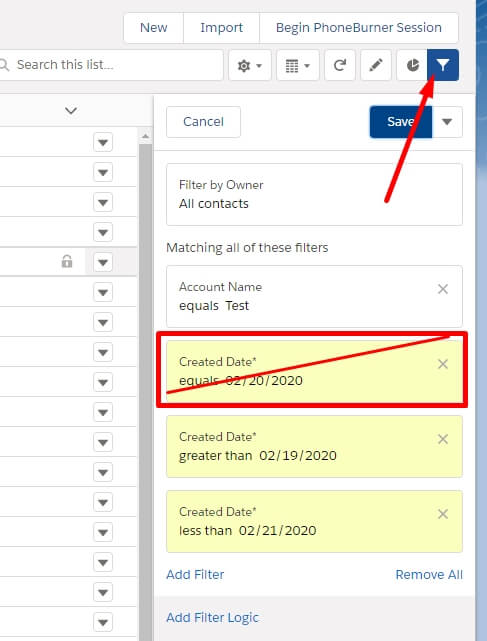Open the list view controls gear menu

[x=249, y=65]
